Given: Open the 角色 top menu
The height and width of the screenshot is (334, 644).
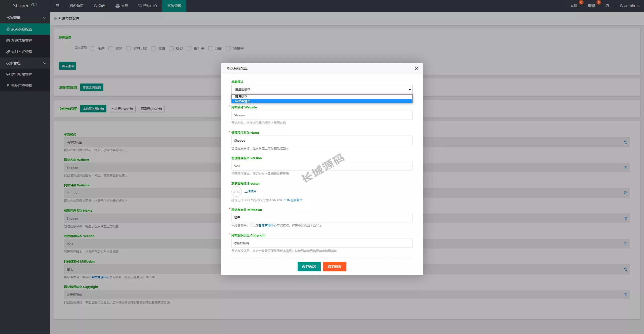Looking at the screenshot, I should (99, 6).
